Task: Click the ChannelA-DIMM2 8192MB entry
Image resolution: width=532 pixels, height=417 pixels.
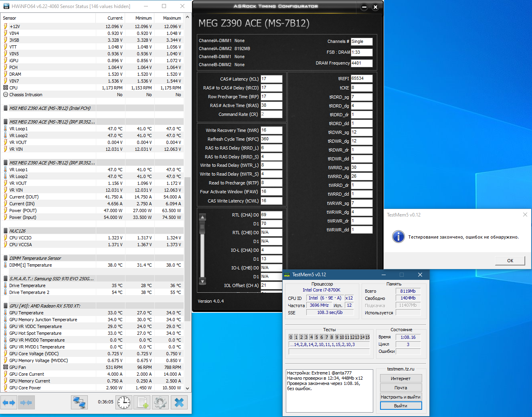Action: (225, 49)
